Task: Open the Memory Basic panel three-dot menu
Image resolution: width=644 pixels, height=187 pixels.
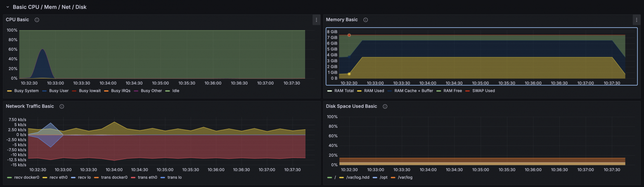Action: 636,20
